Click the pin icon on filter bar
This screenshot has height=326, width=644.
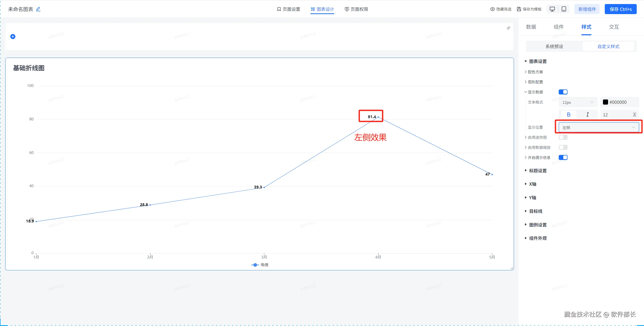[508, 28]
